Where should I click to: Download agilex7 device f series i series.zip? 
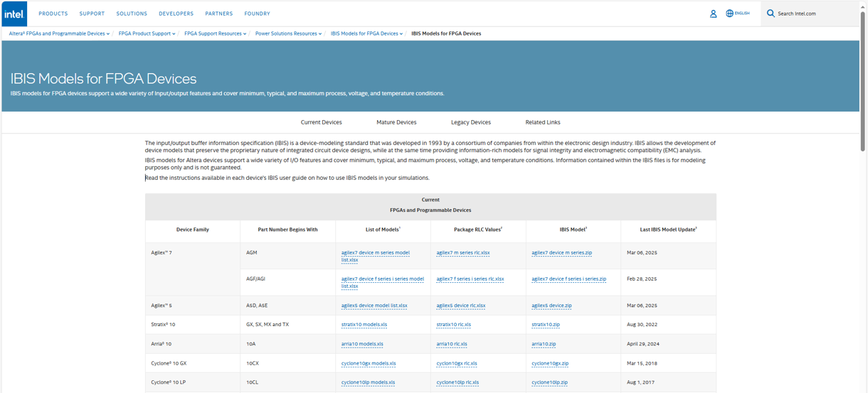coord(568,279)
